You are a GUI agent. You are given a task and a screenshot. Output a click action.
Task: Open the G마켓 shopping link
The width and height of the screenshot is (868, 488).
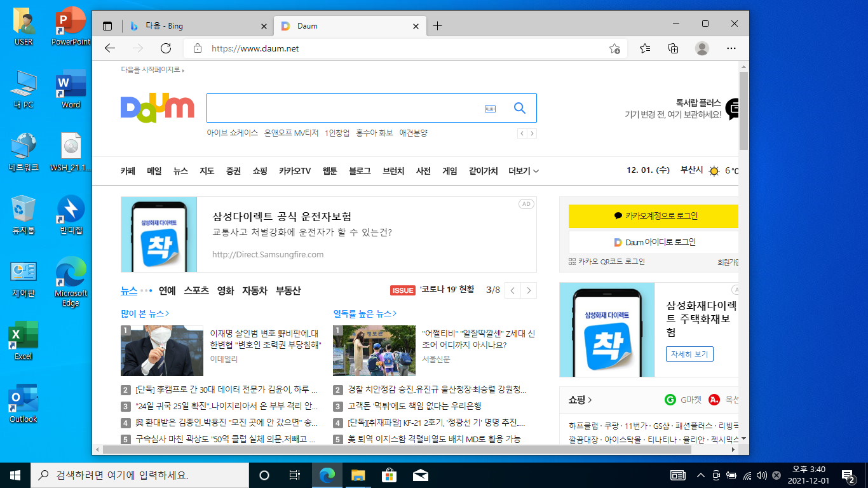[684, 400]
